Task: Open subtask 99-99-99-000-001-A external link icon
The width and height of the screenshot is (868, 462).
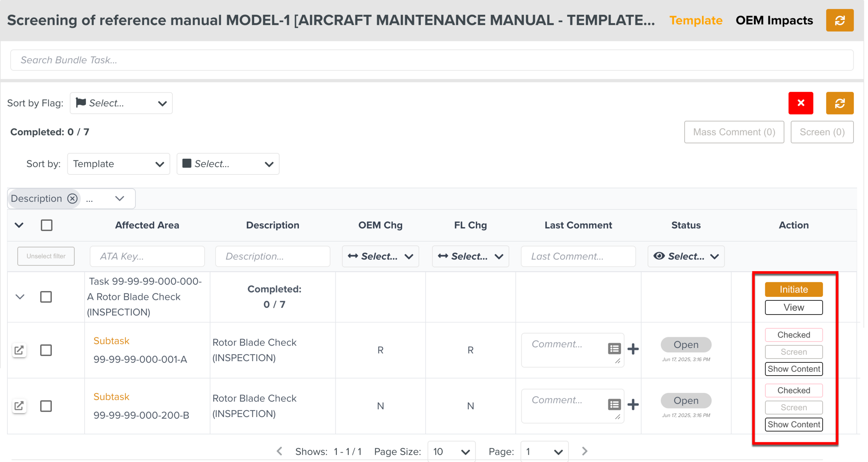Action: [19, 350]
